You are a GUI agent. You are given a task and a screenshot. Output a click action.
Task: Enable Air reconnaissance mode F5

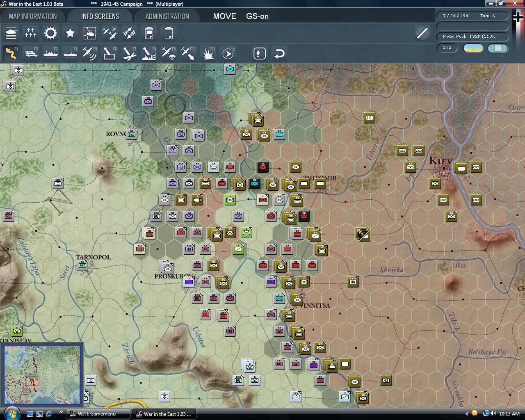pos(89,52)
